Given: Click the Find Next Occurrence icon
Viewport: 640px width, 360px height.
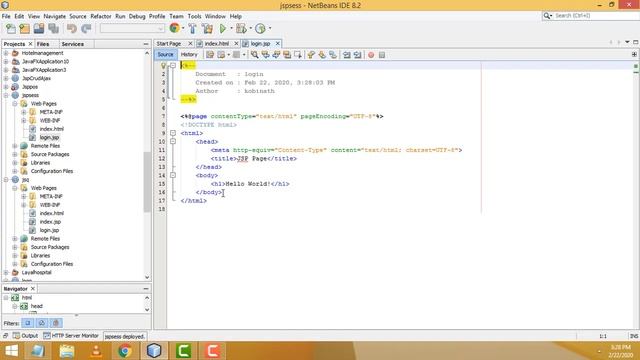Looking at the screenshot, I should pyautogui.click(x=276, y=55).
